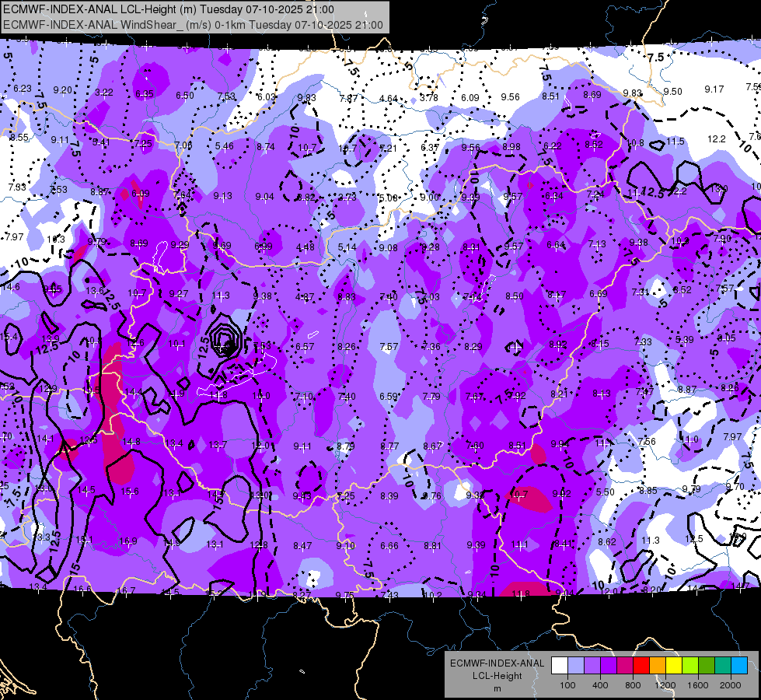Click the grid value 3.22
This screenshot has height=700, width=761.
coord(104,93)
